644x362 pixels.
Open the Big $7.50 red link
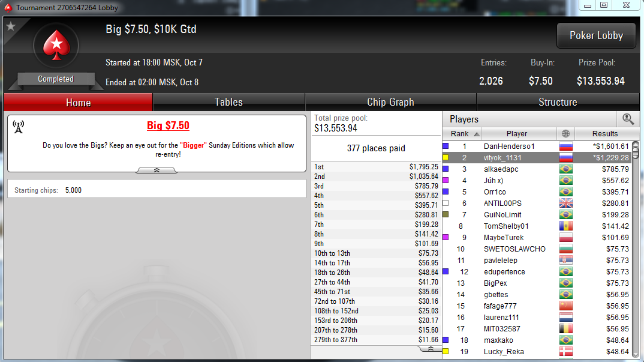(168, 125)
